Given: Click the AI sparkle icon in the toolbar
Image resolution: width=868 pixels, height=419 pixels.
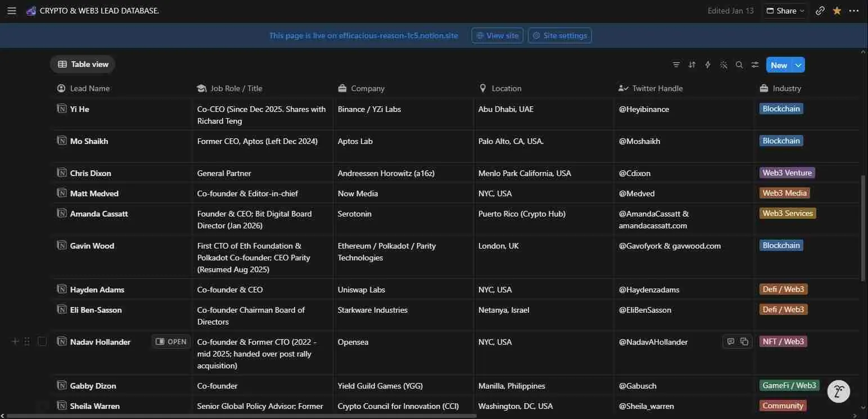Looking at the screenshot, I should coord(724,65).
